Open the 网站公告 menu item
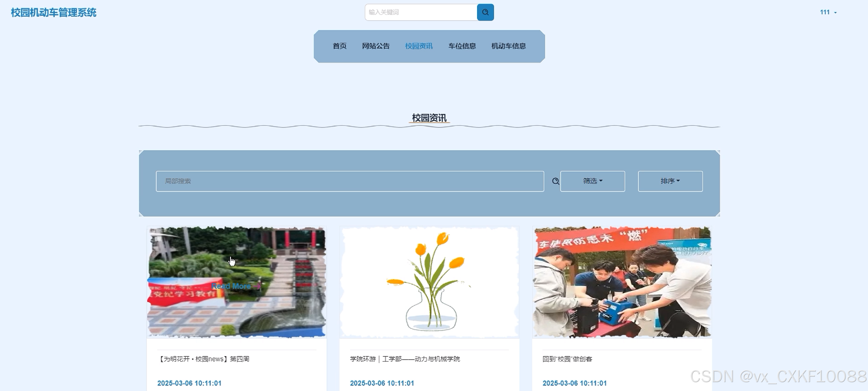868x391 pixels. tap(376, 46)
